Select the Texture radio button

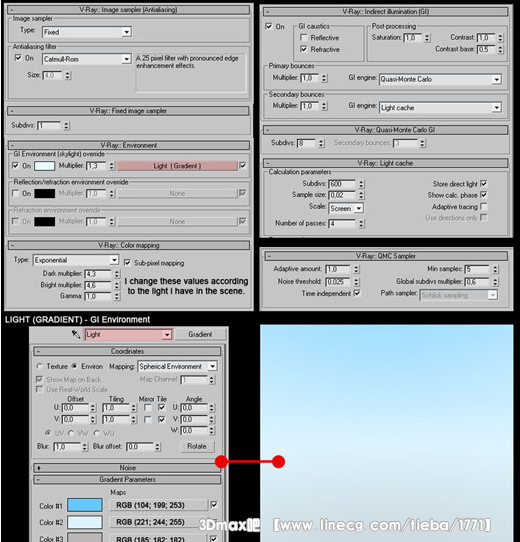tap(39, 366)
